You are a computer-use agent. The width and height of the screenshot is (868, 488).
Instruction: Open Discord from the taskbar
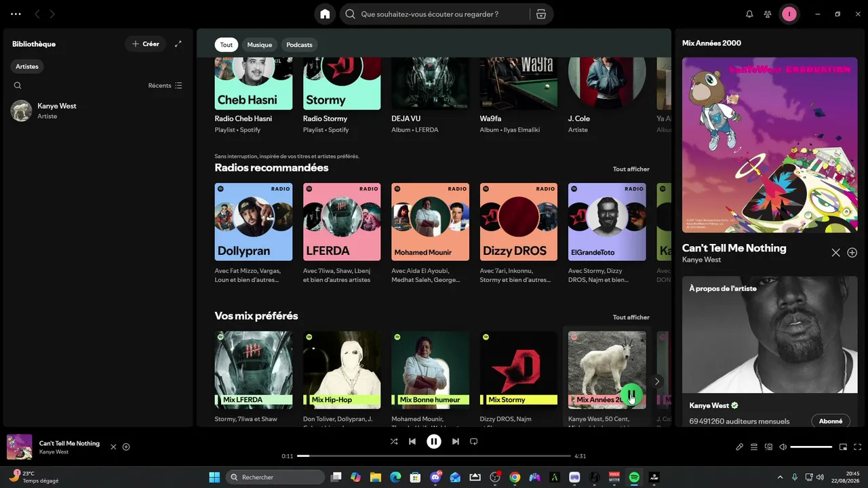coord(435,477)
